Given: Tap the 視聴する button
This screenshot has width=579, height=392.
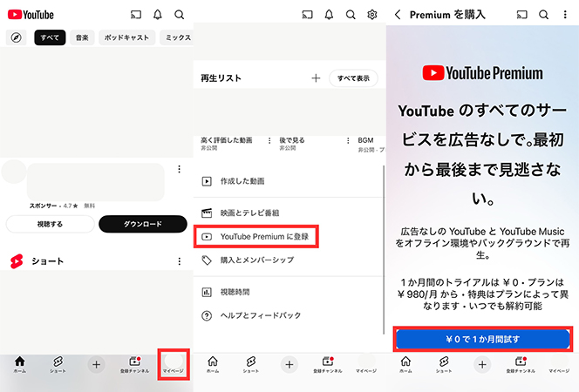Looking at the screenshot, I should click(51, 224).
